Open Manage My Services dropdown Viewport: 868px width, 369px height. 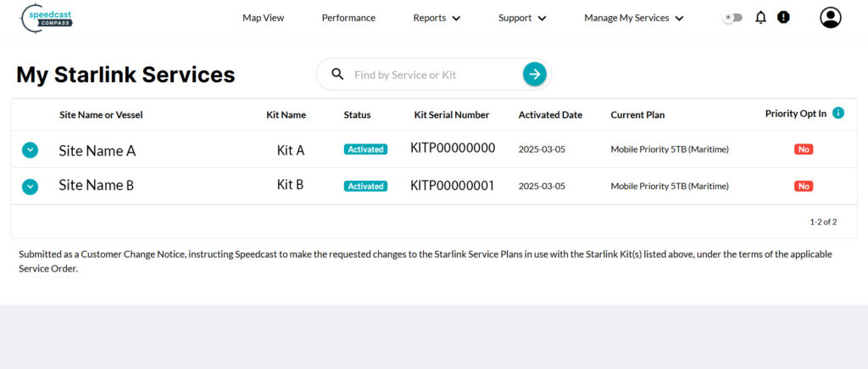633,18
